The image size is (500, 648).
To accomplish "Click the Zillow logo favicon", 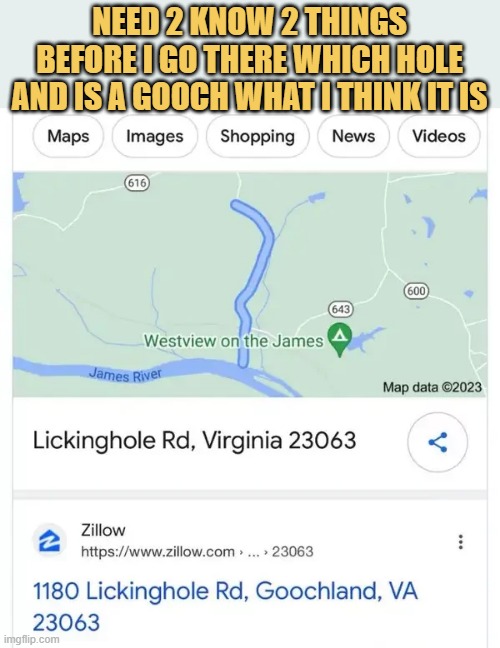I will point(50,541).
